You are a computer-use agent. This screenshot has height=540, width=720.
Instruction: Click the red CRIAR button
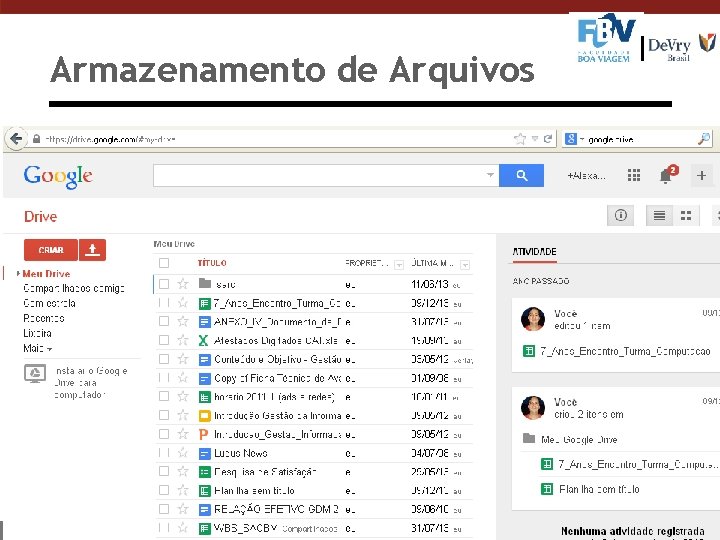pos(51,250)
